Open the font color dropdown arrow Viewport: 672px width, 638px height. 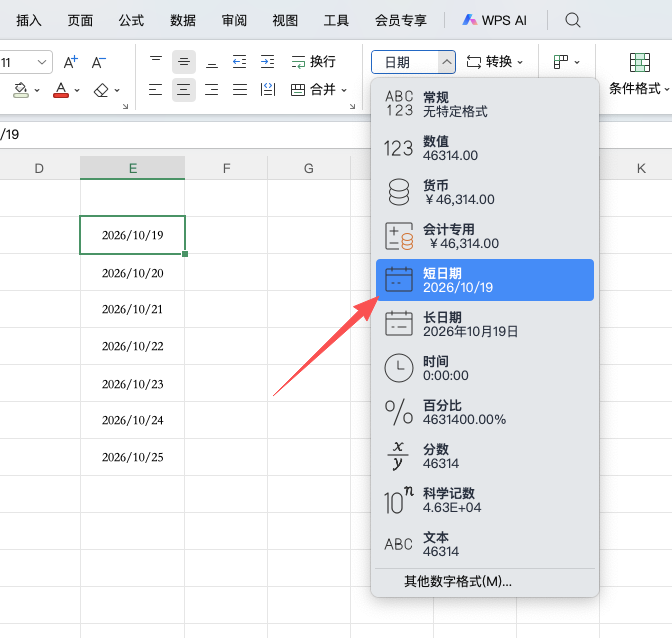click(x=77, y=90)
